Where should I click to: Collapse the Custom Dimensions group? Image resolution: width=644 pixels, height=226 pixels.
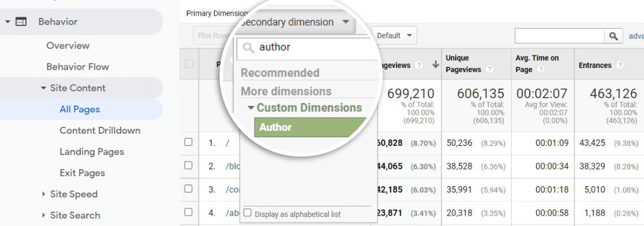click(251, 108)
